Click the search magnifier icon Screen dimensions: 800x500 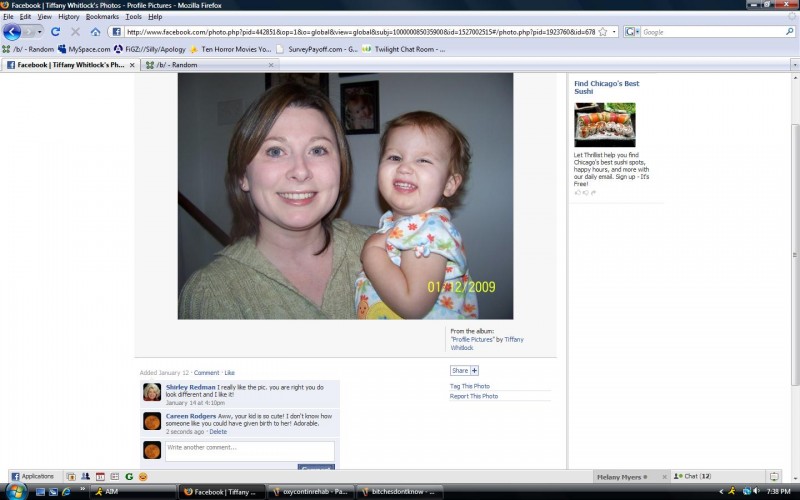[x=789, y=32]
